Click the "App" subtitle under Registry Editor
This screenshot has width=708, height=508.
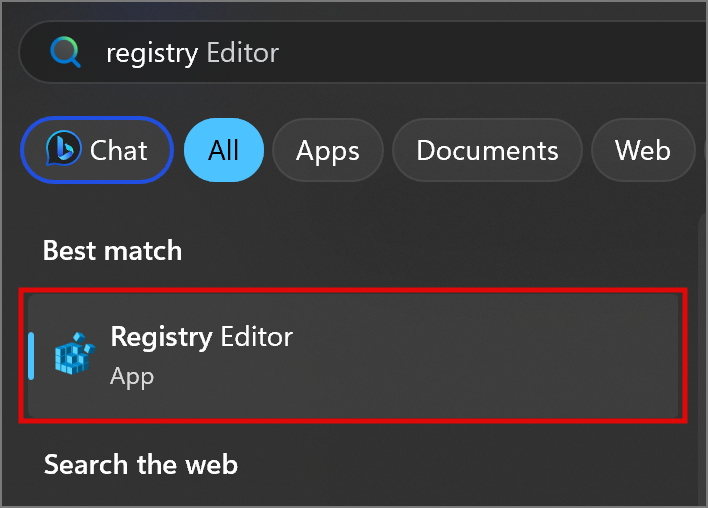pos(132,377)
